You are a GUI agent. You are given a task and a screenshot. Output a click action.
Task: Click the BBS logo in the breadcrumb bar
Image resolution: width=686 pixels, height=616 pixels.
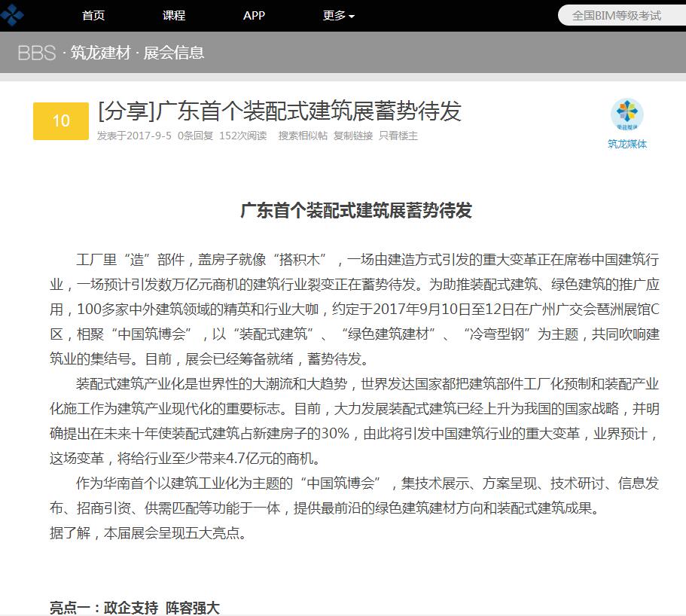(37, 53)
